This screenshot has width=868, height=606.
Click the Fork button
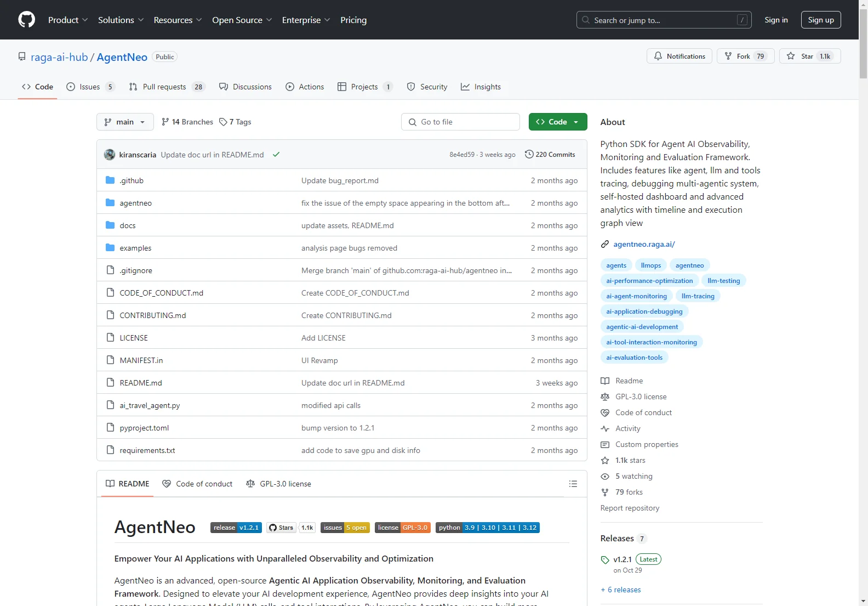[745, 56]
